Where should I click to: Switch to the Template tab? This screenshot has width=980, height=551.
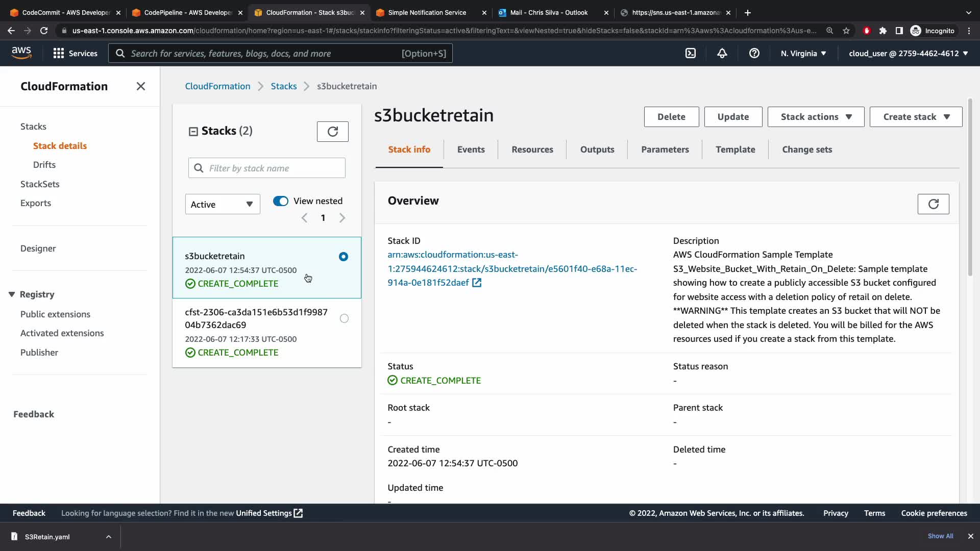735,149
